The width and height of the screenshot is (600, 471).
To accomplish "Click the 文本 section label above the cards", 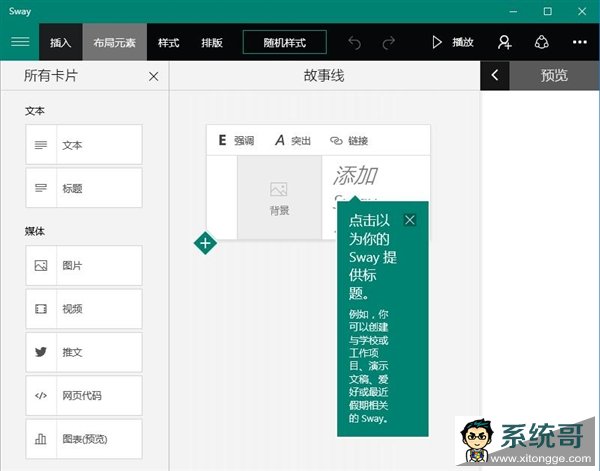I will click(35, 111).
